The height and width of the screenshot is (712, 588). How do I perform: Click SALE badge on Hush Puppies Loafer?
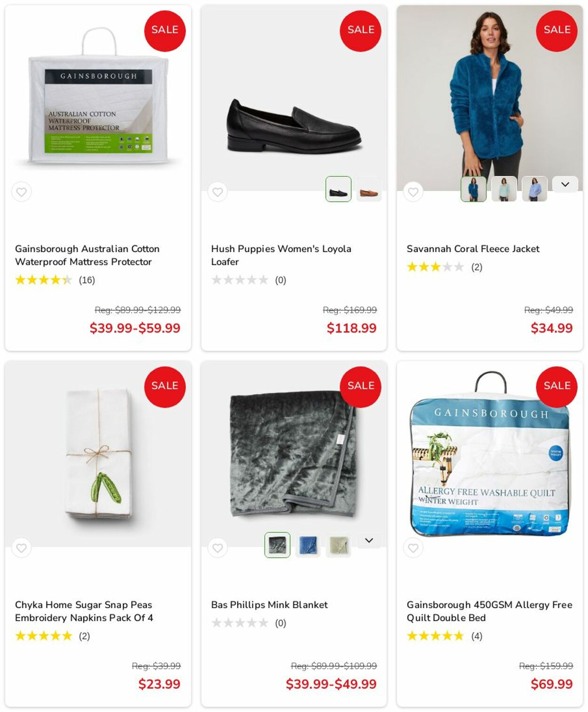click(x=360, y=31)
